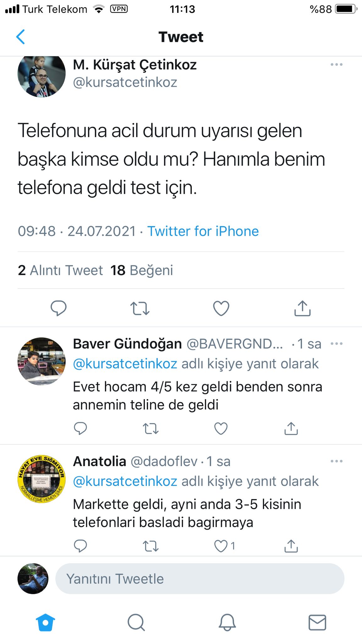This screenshot has height=644, width=362.
Task: Open the Home tab
Action: pyautogui.click(x=46, y=622)
